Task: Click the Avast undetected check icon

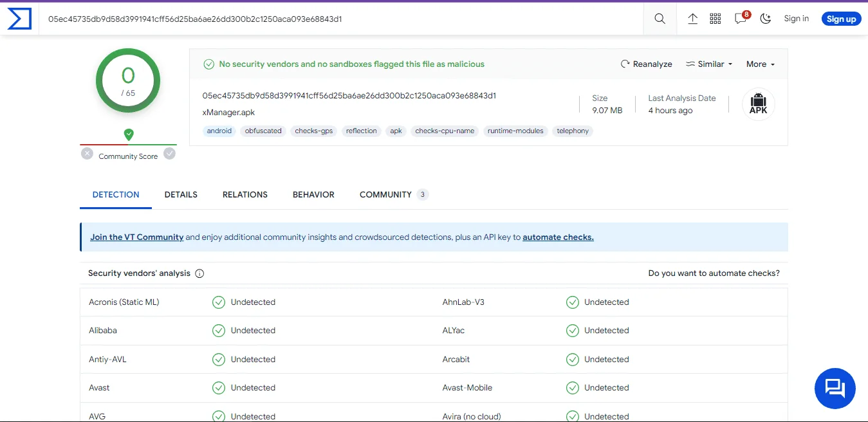Action: coord(219,388)
